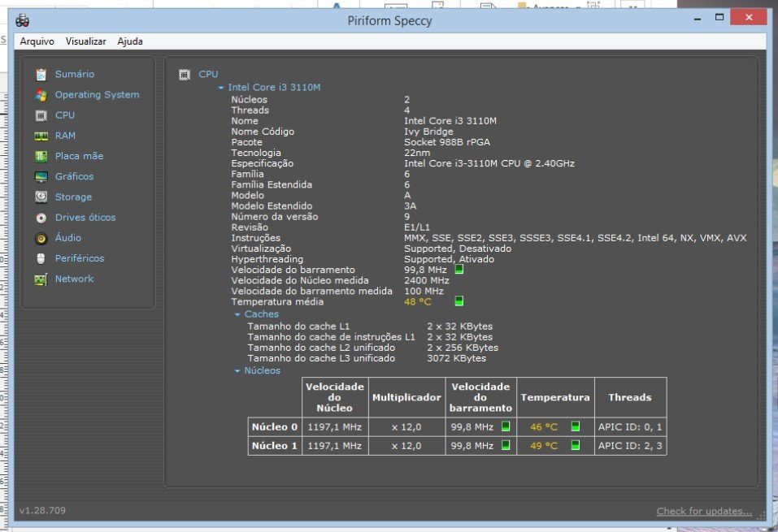This screenshot has width=778, height=532.
Task: Click the CPU chip icon in the sidebar
Action: point(41,115)
